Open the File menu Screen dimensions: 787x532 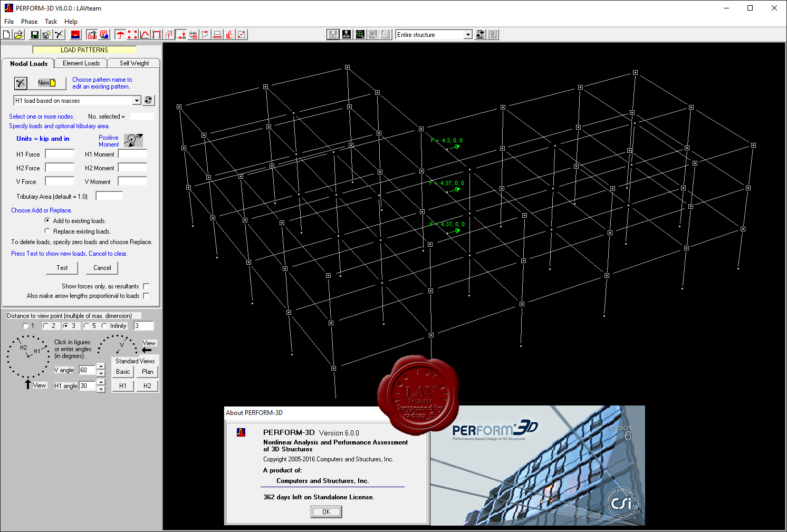pyautogui.click(x=9, y=22)
